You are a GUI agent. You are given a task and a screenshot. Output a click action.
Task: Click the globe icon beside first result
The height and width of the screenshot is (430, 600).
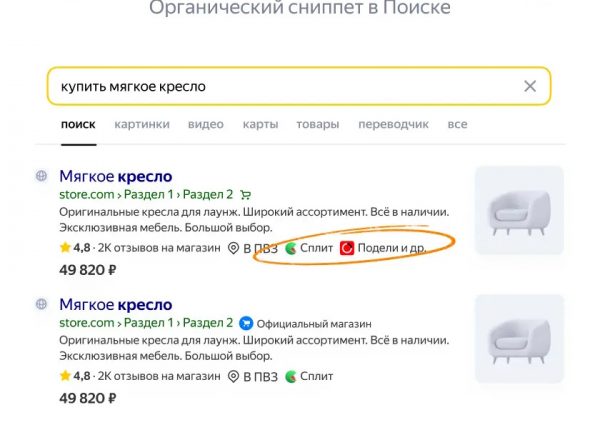pos(41,175)
